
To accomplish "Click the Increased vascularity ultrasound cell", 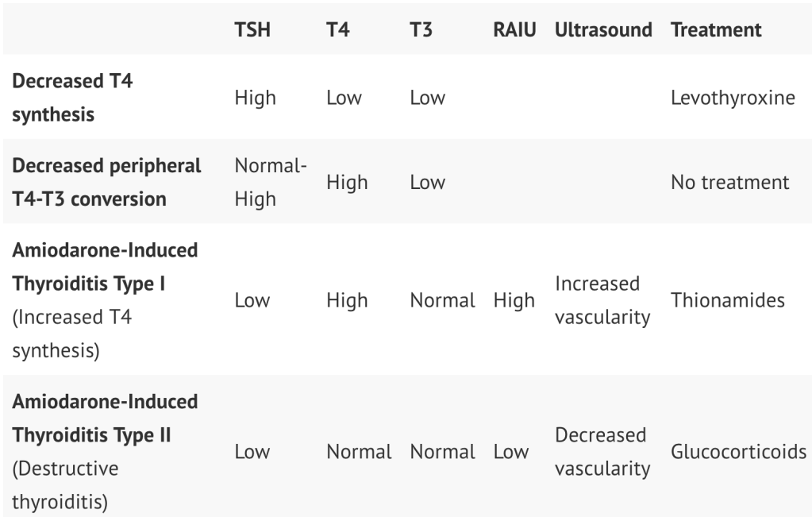I will (x=602, y=300).
